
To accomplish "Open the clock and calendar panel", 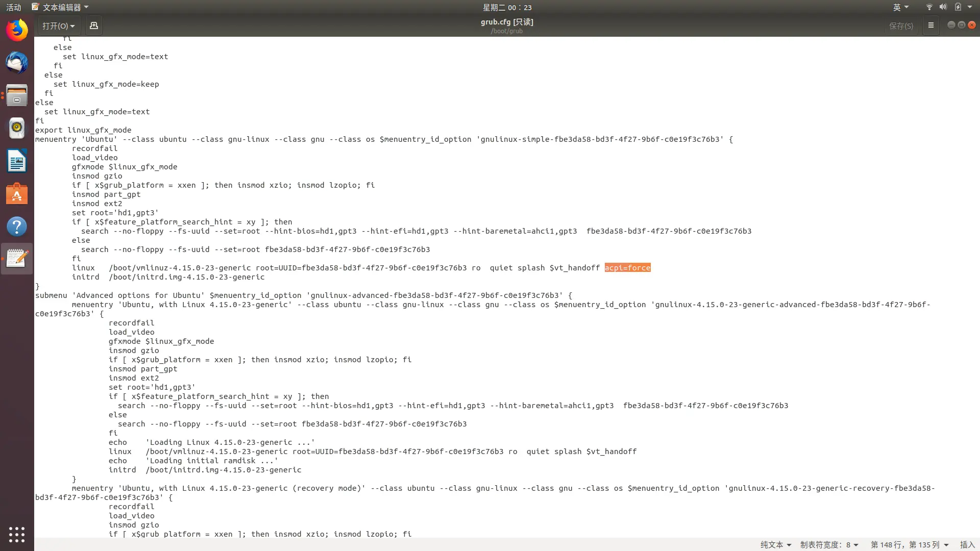I will (x=507, y=7).
